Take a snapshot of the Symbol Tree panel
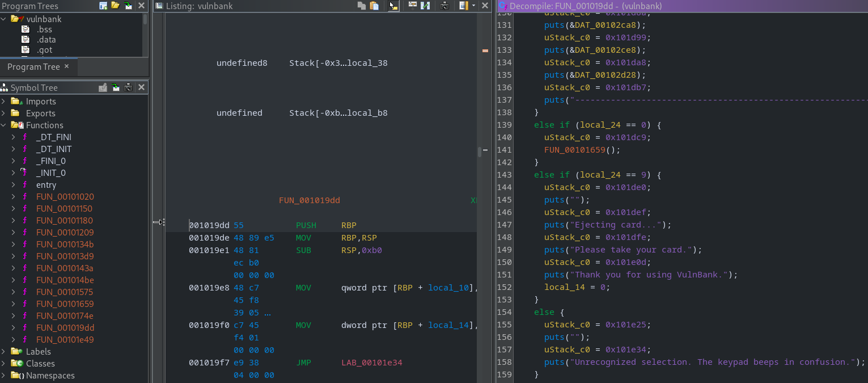868x383 pixels. 128,87
